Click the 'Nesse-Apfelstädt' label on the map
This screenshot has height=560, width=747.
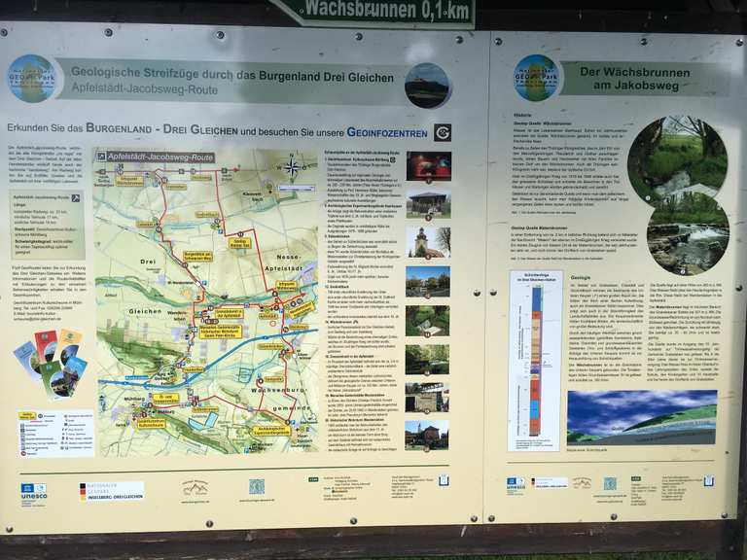tap(283, 264)
